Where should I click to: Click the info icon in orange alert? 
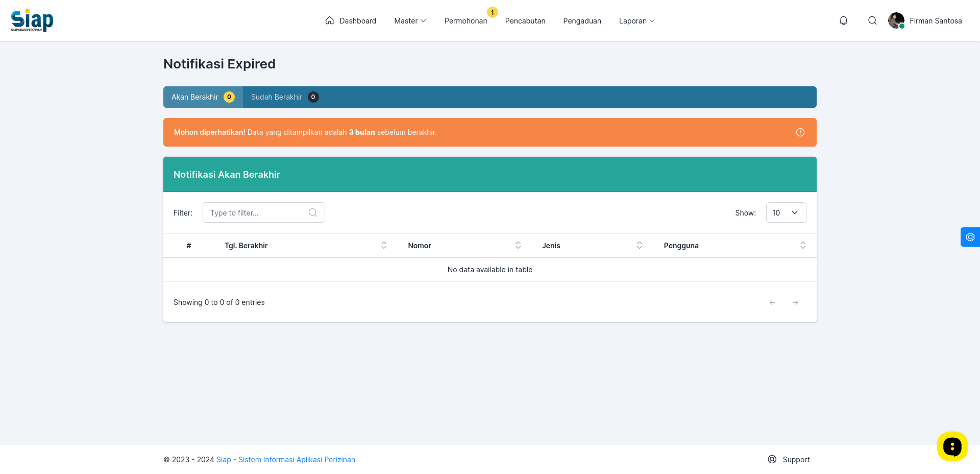coord(800,132)
